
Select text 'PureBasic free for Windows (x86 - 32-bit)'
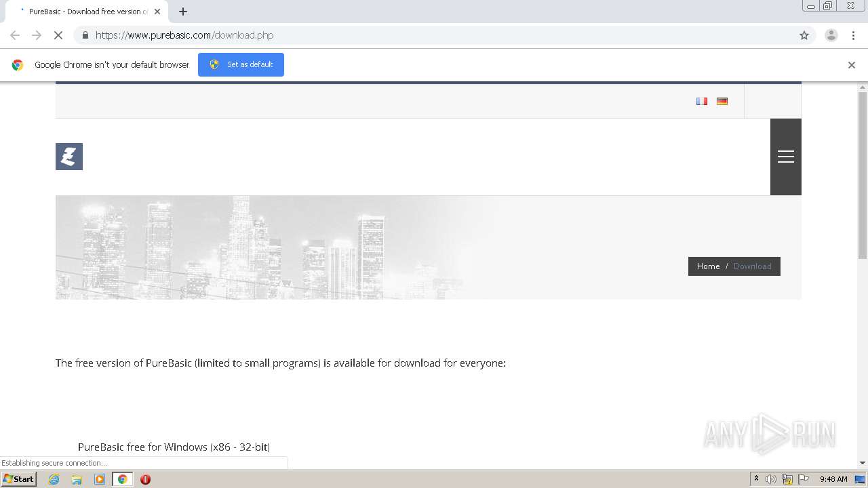point(174,447)
